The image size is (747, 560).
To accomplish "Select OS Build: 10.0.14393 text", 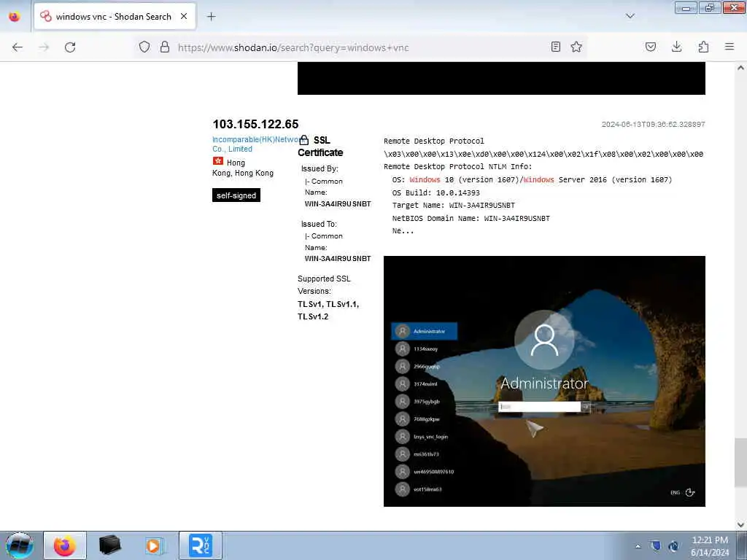I will pyautogui.click(x=436, y=192).
